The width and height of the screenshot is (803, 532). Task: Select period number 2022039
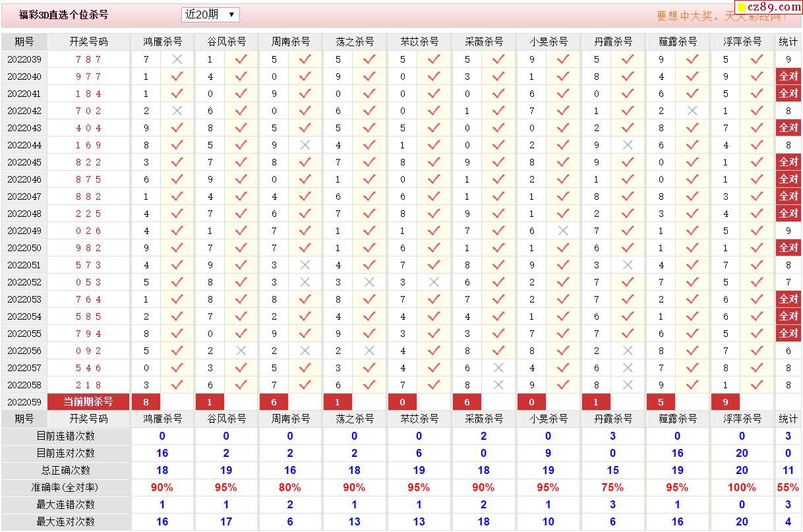click(x=24, y=59)
